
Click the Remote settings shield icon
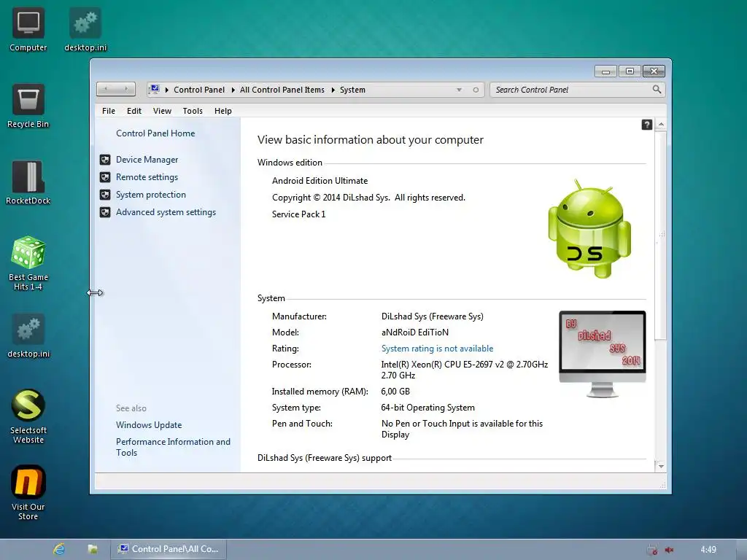[x=105, y=177]
